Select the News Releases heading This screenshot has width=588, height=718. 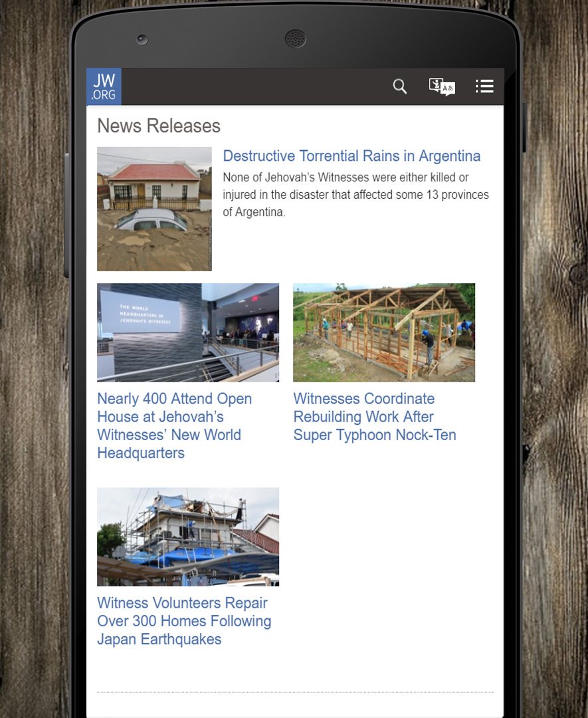(159, 126)
